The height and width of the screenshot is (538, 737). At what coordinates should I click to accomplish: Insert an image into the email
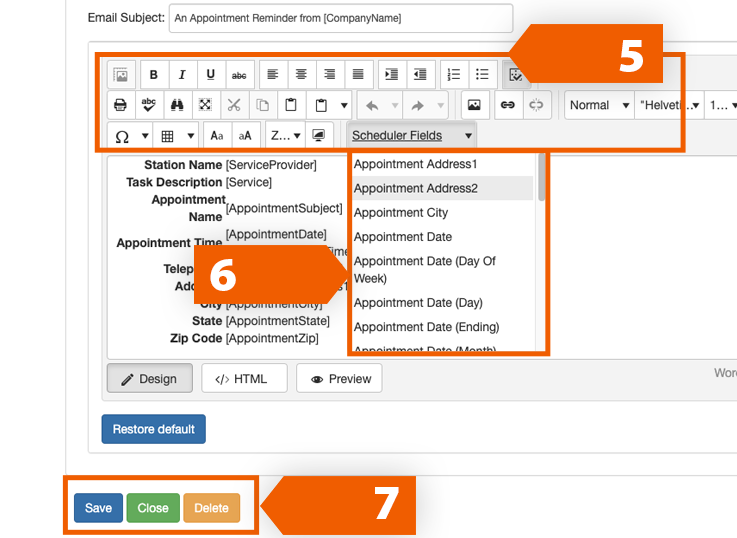(473, 105)
